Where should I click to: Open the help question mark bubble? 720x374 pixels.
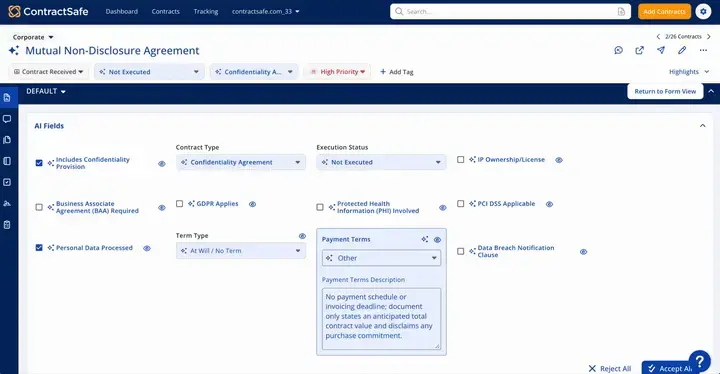pos(699,361)
